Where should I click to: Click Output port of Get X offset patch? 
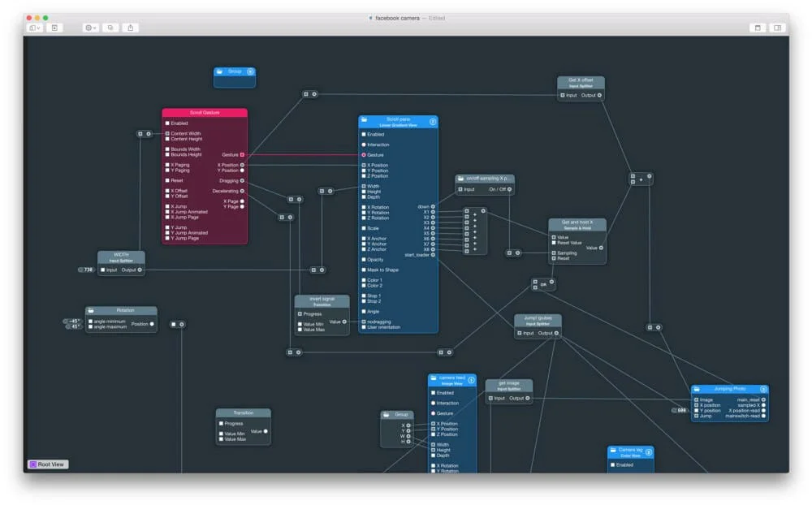point(600,95)
